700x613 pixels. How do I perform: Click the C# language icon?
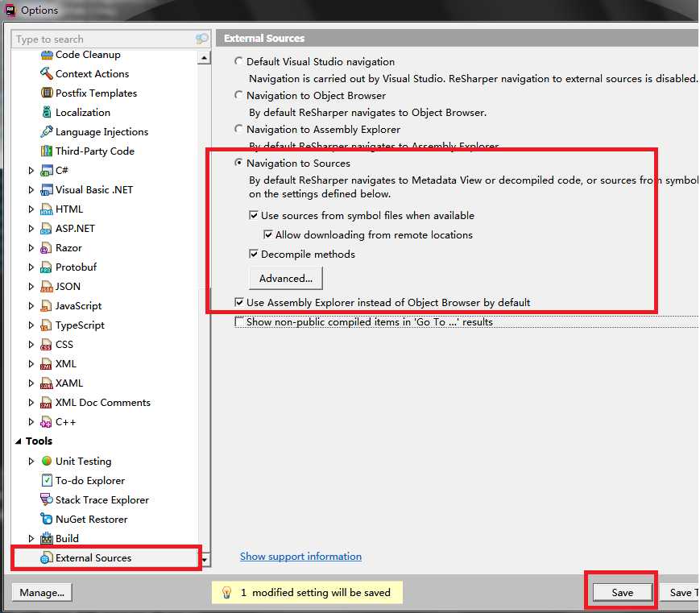[x=47, y=171]
